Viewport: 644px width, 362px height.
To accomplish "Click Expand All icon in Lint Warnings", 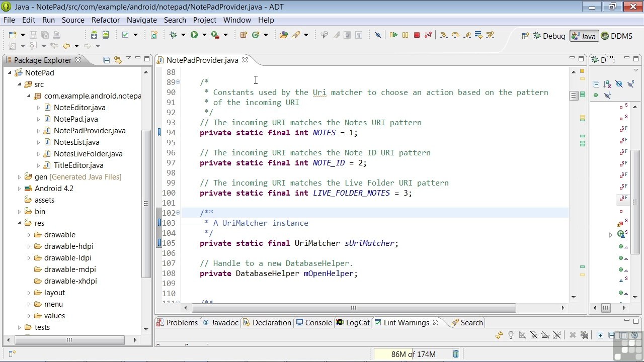I will (600, 335).
